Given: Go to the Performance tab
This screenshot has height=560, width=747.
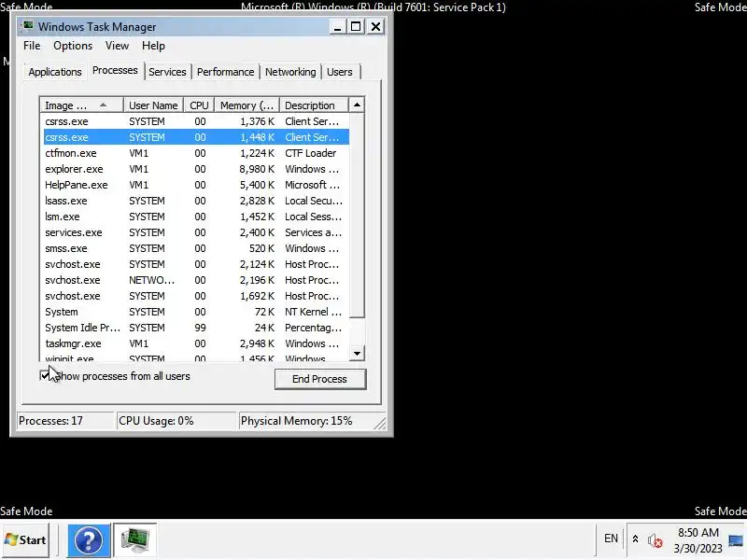Looking at the screenshot, I should pyautogui.click(x=225, y=72).
